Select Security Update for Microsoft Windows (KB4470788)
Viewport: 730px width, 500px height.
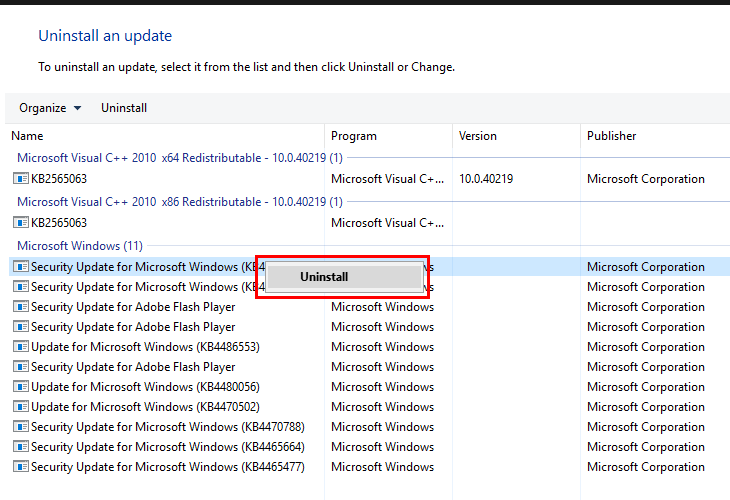[168, 427]
